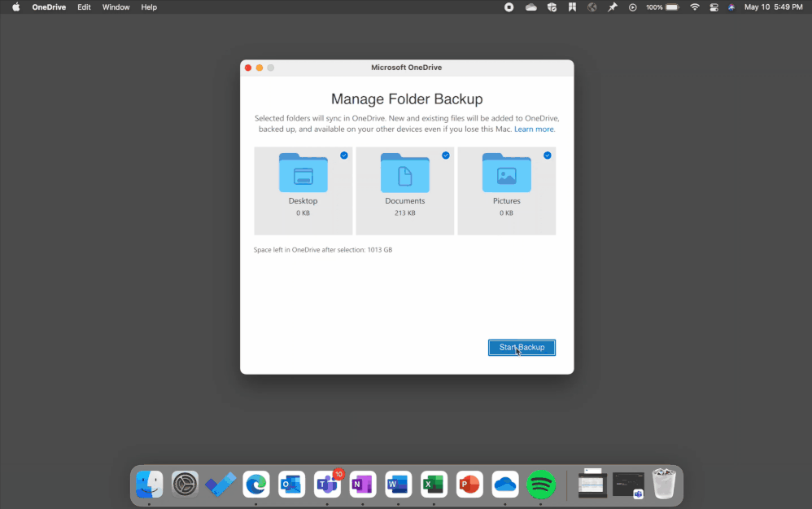Launch Microsoft Word from the Dock
The height and width of the screenshot is (509, 812).
[398, 484]
